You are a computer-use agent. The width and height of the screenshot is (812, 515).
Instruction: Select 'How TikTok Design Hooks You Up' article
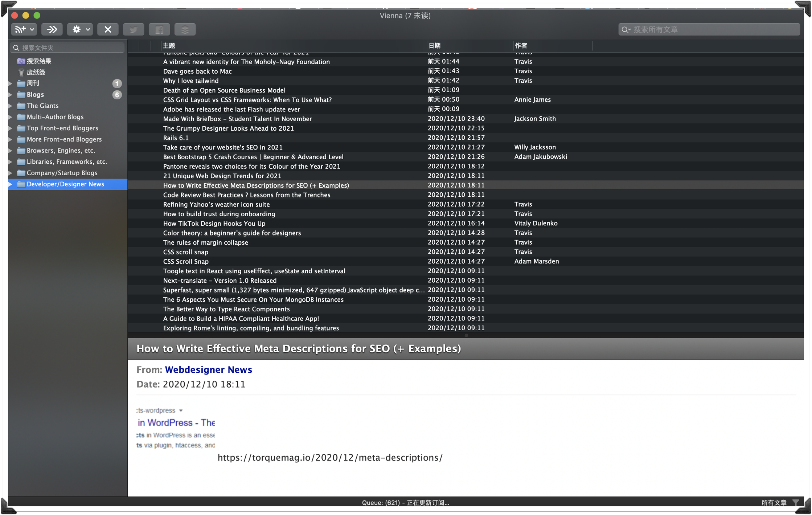pos(214,223)
